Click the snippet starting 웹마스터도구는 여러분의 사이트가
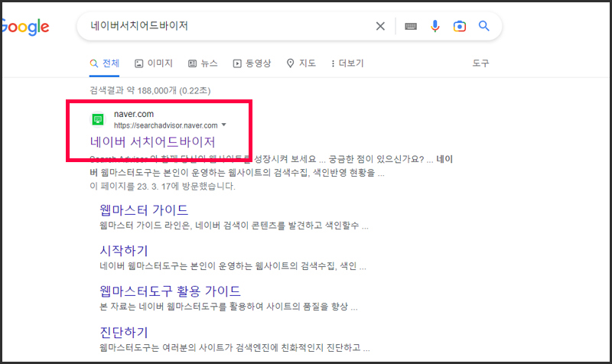This screenshot has width=612, height=364. click(235, 347)
